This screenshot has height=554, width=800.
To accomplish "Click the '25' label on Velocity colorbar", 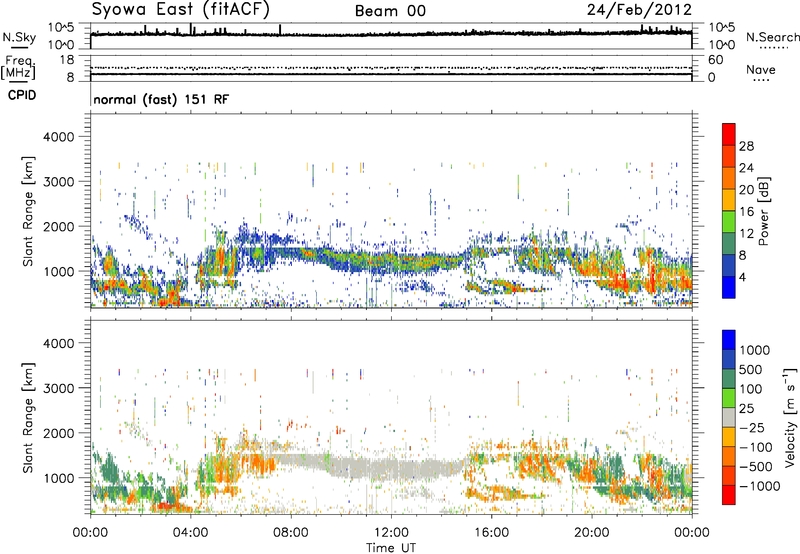I will [747, 409].
